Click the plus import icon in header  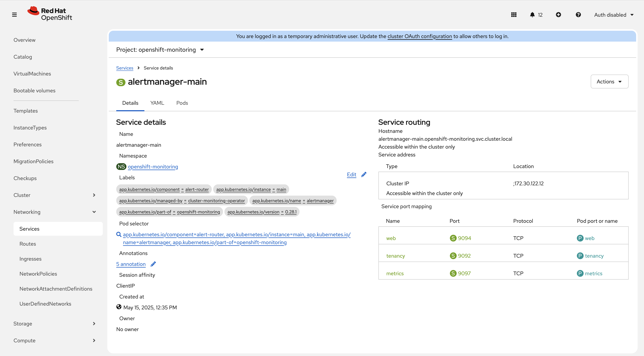pos(558,15)
